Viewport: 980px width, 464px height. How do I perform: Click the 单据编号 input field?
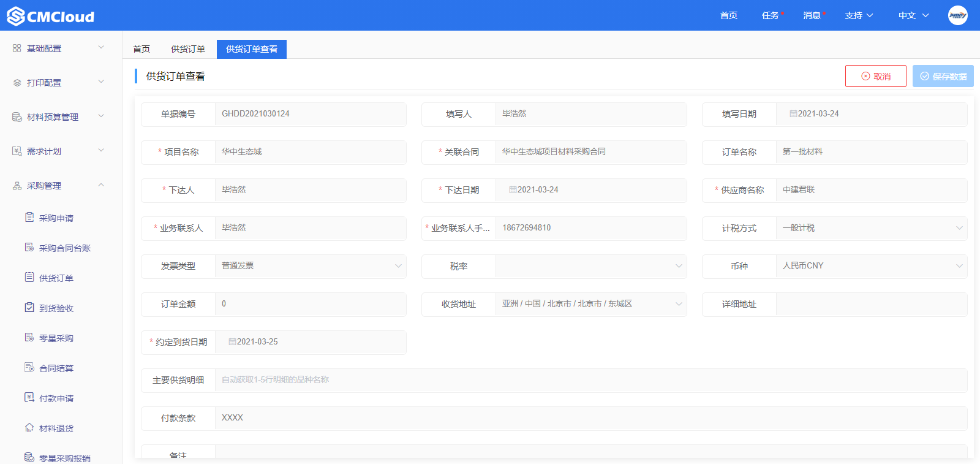311,114
